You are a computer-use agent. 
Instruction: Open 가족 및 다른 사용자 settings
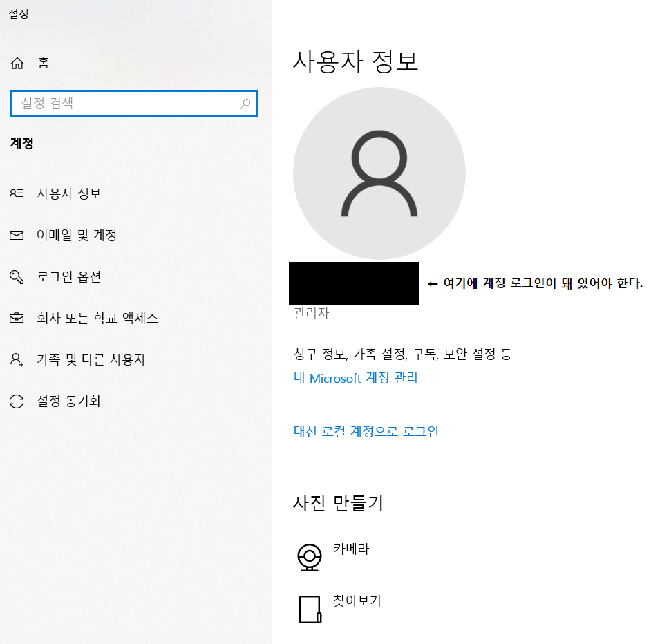(91, 359)
